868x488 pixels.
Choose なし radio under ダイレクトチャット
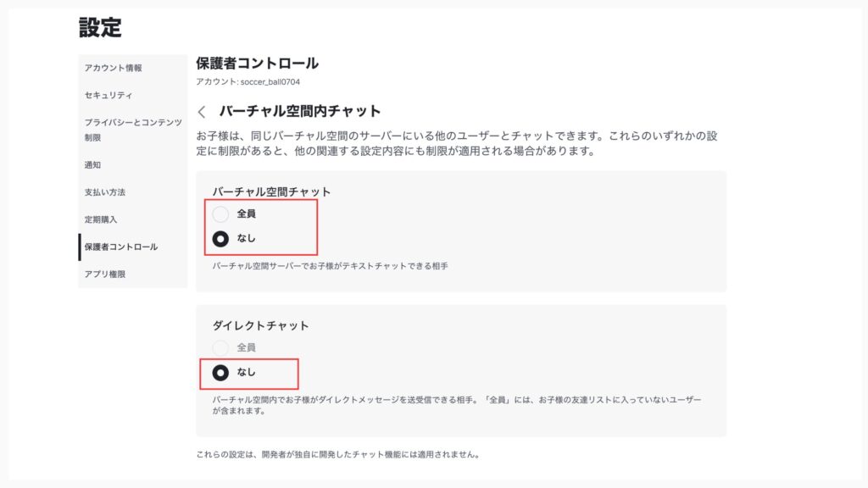(x=220, y=372)
